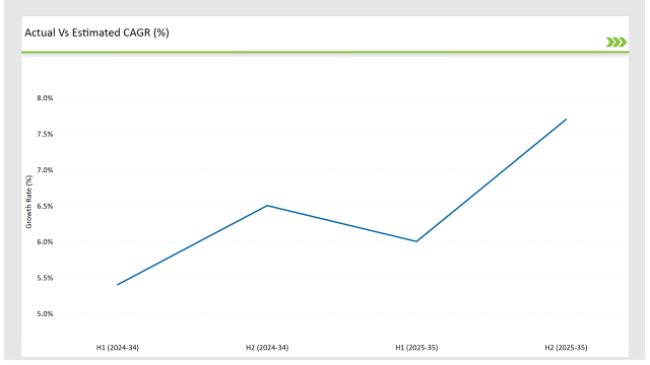Image resolution: width=650 pixels, height=365 pixels.
Task: Click the 'Growth Rate (%)' axis label
Action: 29,202
